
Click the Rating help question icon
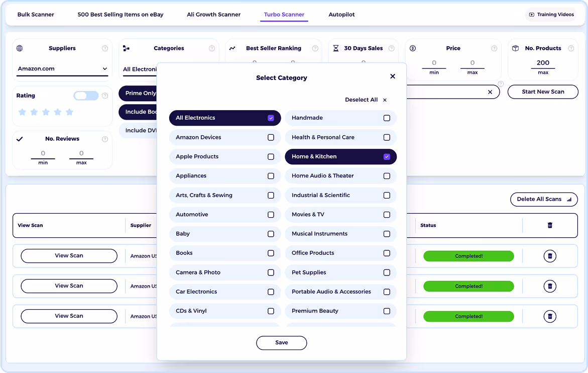[105, 96]
